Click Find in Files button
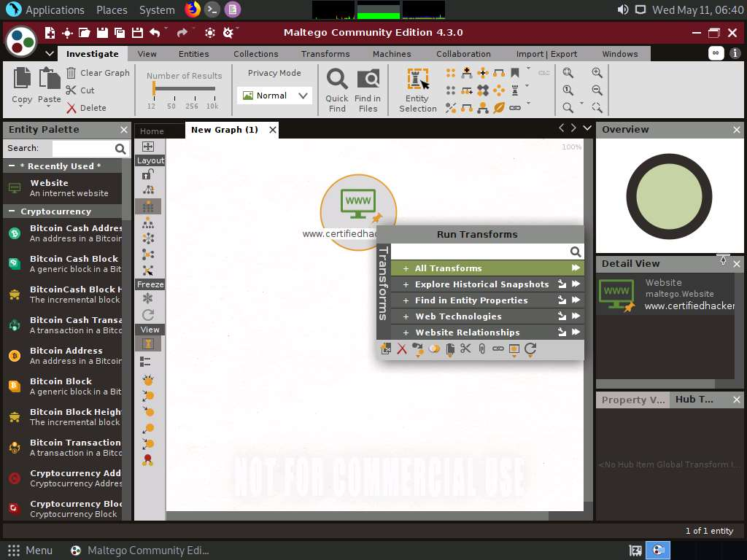Viewport: 747px width, 560px height. [x=368, y=90]
